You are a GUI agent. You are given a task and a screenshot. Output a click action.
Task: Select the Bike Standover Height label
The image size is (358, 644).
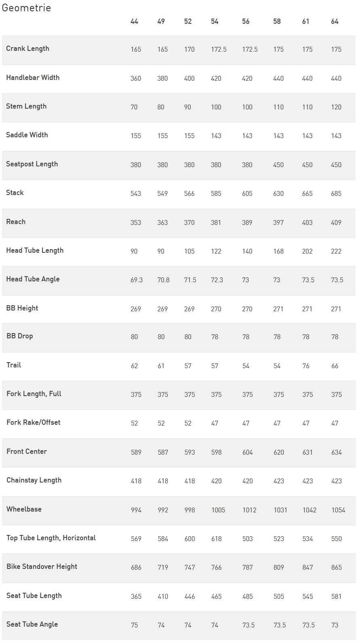pyautogui.click(x=42, y=566)
